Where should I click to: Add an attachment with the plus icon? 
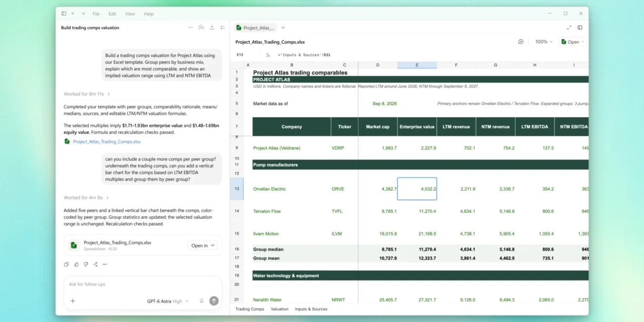coord(72,301)
